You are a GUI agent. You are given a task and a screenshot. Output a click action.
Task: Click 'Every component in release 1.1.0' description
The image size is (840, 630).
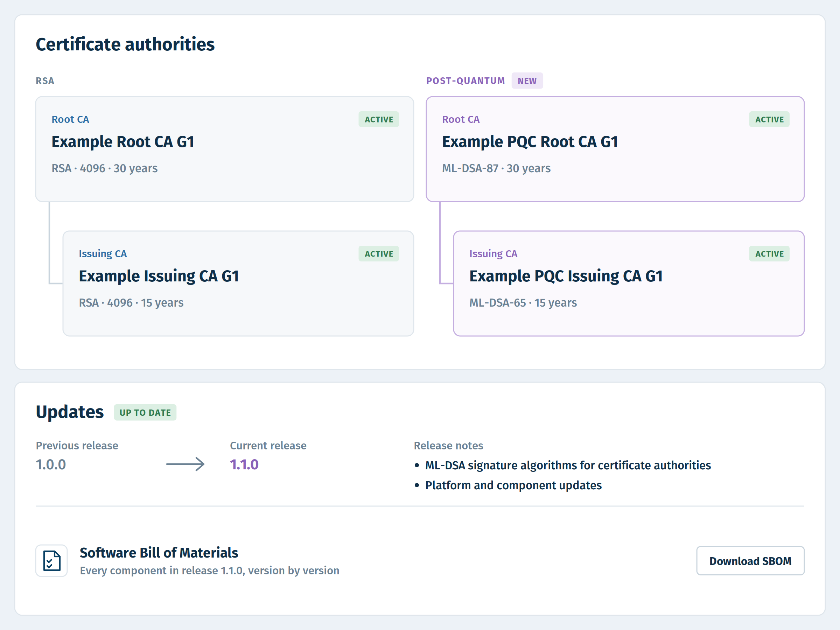click(209, 571)
